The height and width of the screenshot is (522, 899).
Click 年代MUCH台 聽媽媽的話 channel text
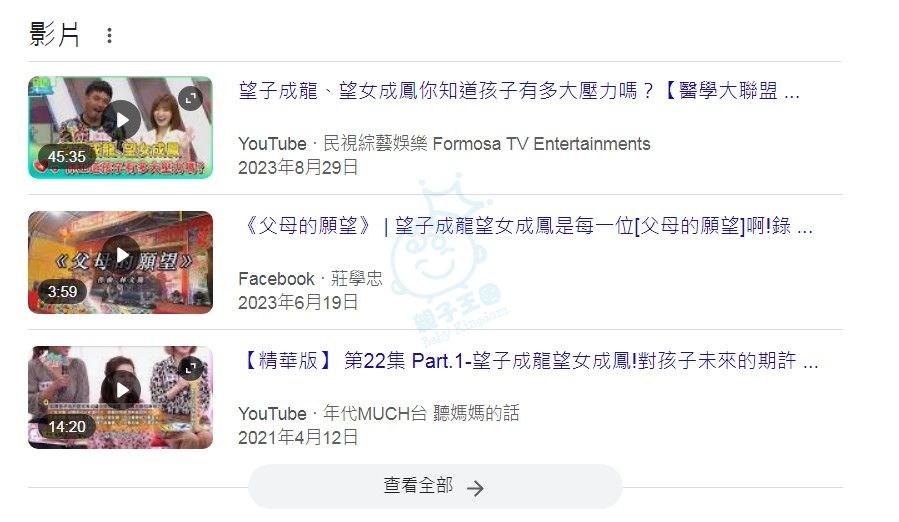pyautogui.click(x=421, y=414)
